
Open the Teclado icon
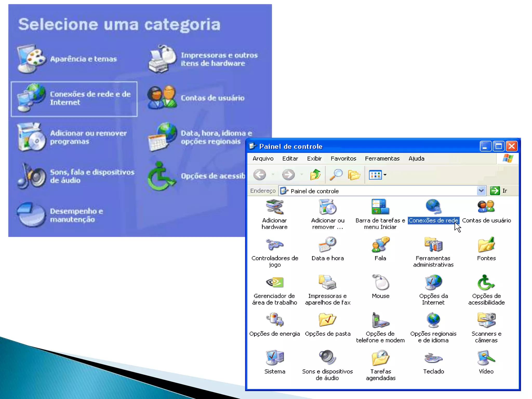tap(433, 358)
